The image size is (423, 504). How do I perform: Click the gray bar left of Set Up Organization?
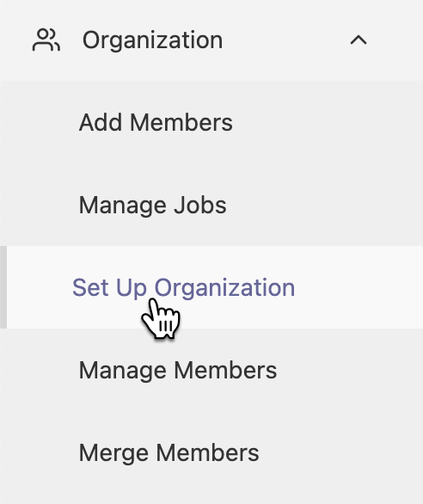point(3,287)
